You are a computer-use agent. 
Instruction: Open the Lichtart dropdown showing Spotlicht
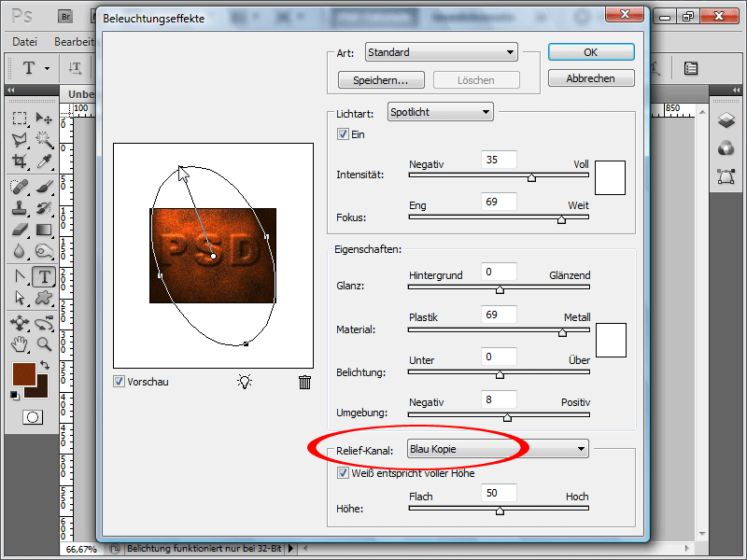(x=440, y=112)
